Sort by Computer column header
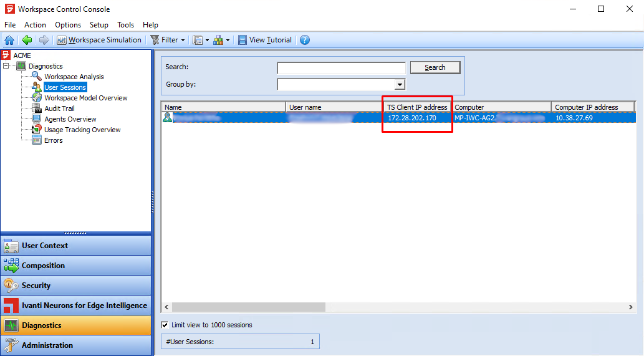 501,107
